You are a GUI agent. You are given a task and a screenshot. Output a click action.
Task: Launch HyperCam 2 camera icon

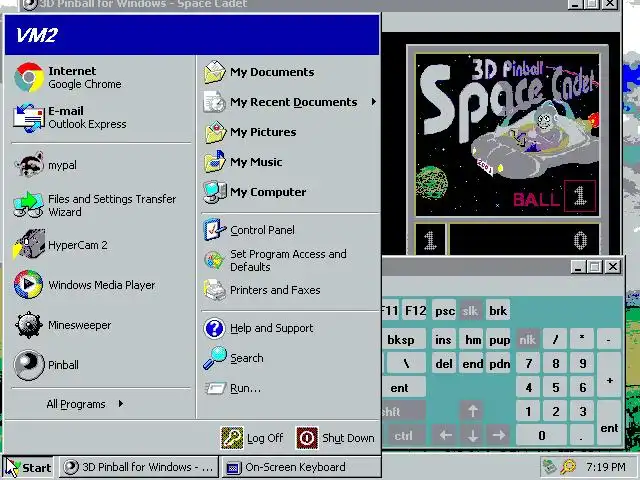tap(29, 244)
